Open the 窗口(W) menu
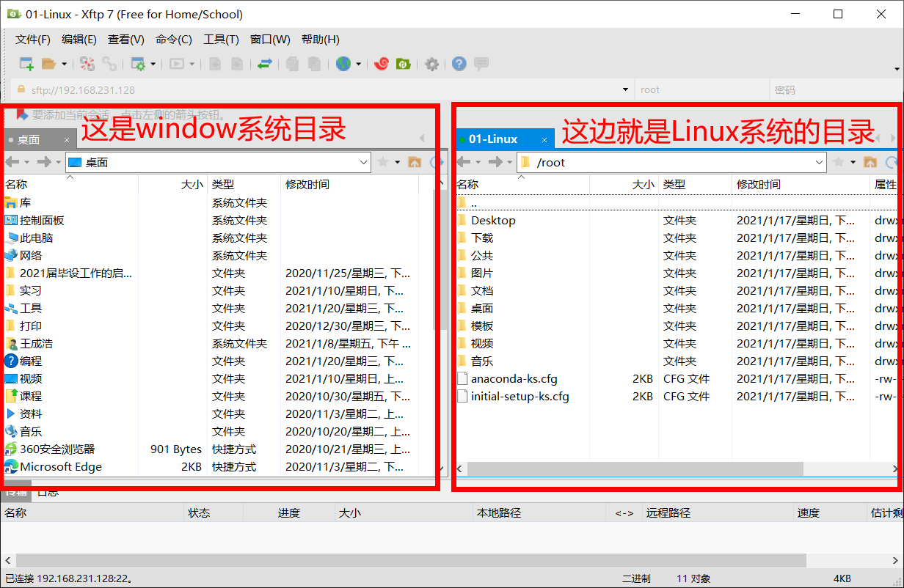 click(270, 40)
